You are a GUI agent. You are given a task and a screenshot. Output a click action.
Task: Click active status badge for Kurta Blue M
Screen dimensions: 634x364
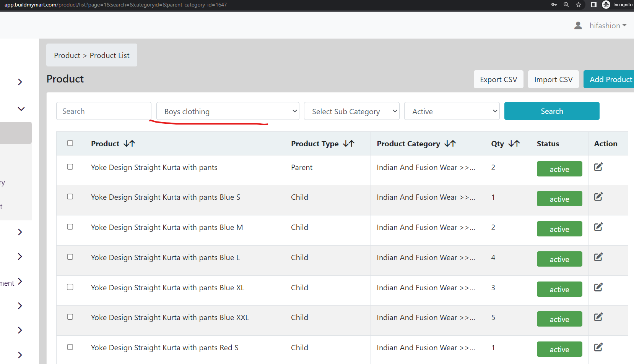click(559, 229)
